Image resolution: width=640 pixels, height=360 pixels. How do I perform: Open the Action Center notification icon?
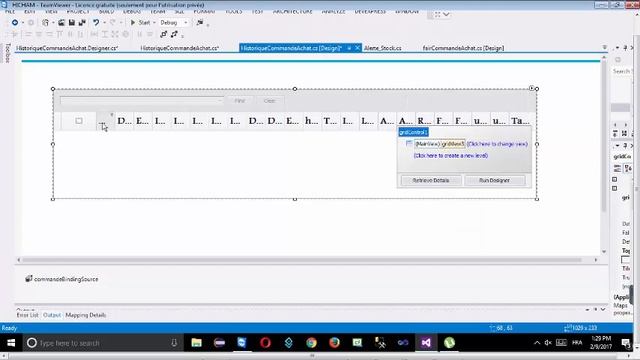pyautogui.click(x=625, y=343)
